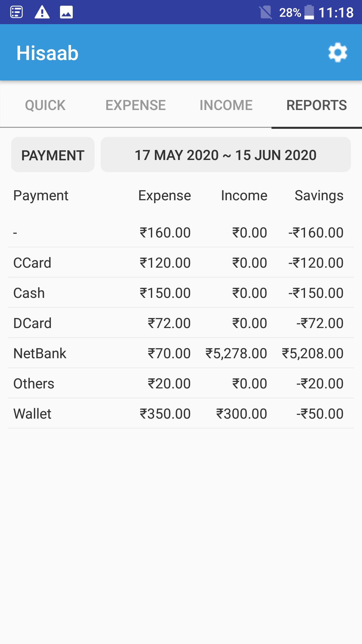Screen dimensions: 362x644
Task: Open settings via the gear icon
Action: tap(338, 53)
